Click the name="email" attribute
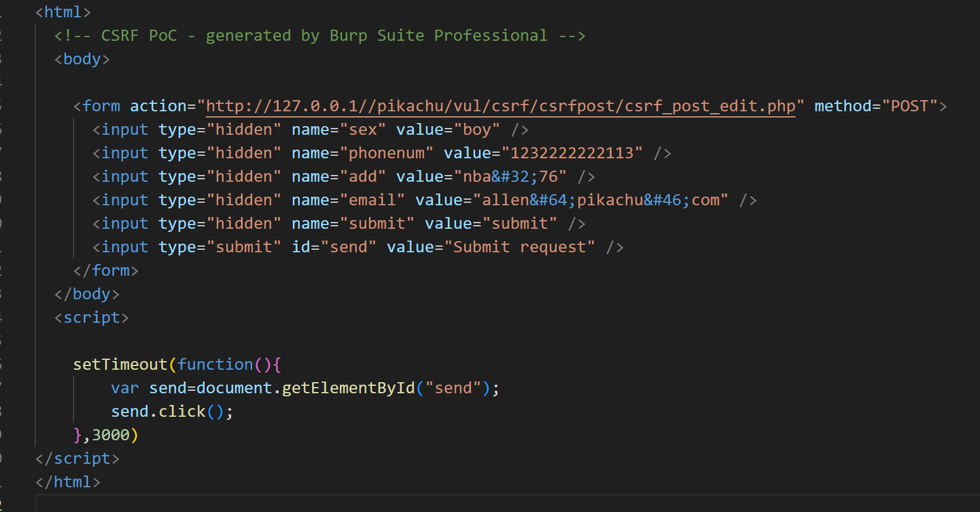The width and height of the screenshot is (980, 512). pyautogui.click(x=348, y=200)
